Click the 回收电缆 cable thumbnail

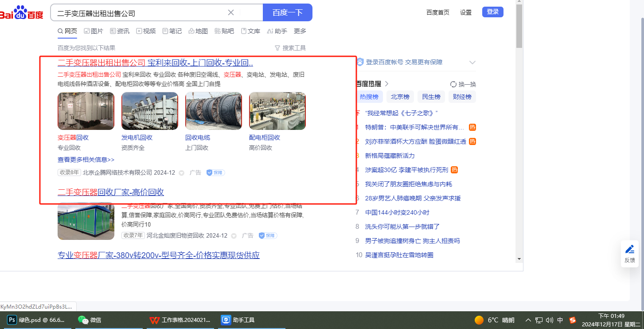click(214, 111)
